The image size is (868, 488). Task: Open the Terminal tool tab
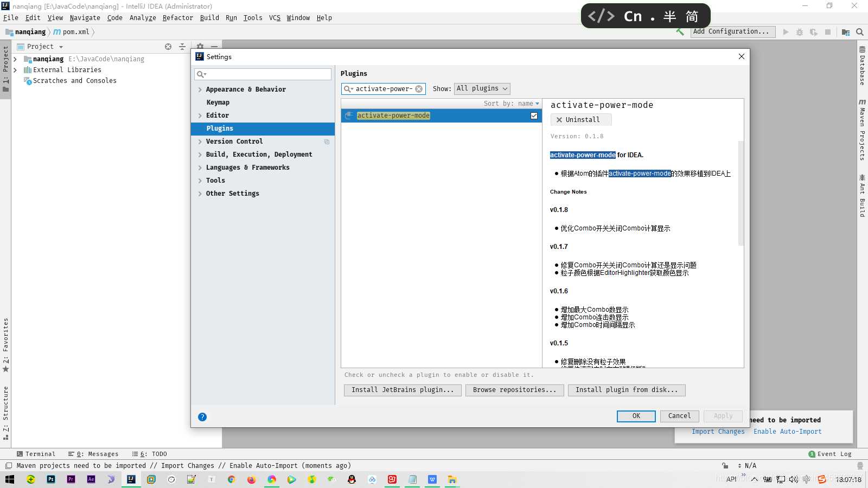coord(36,454)
